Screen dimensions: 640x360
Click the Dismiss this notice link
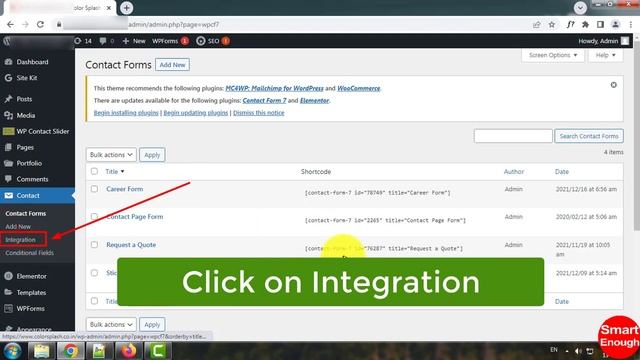click(259, 113)
